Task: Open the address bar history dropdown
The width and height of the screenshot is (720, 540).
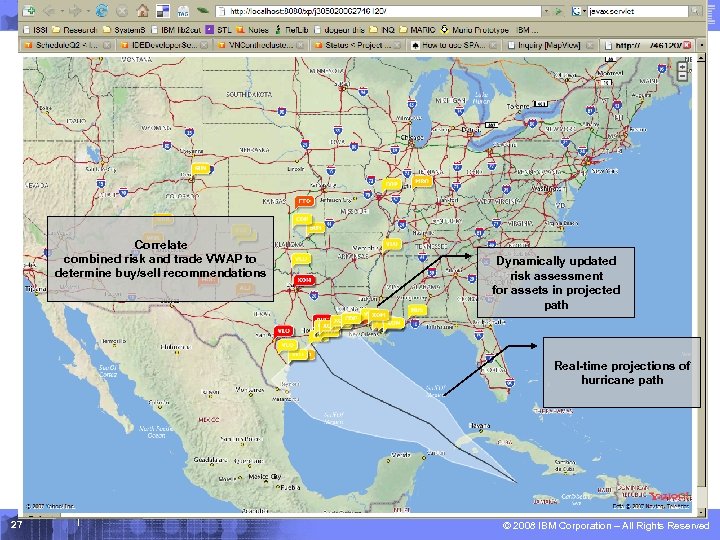Action: click(546, 11)
